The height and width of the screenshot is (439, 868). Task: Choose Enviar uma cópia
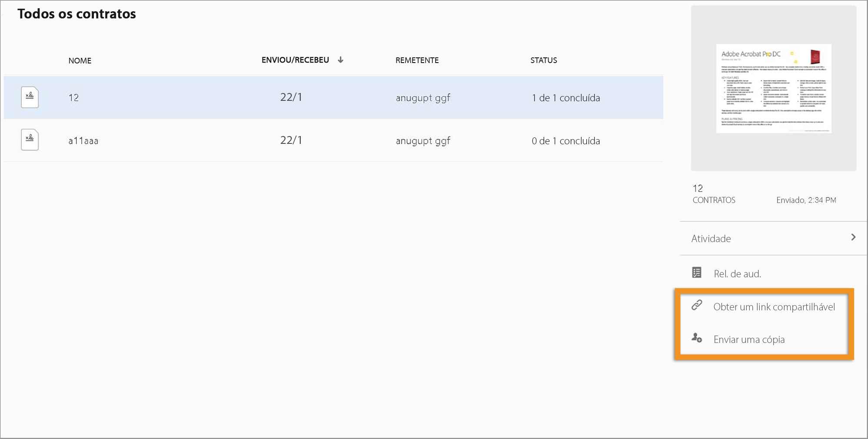749,339
